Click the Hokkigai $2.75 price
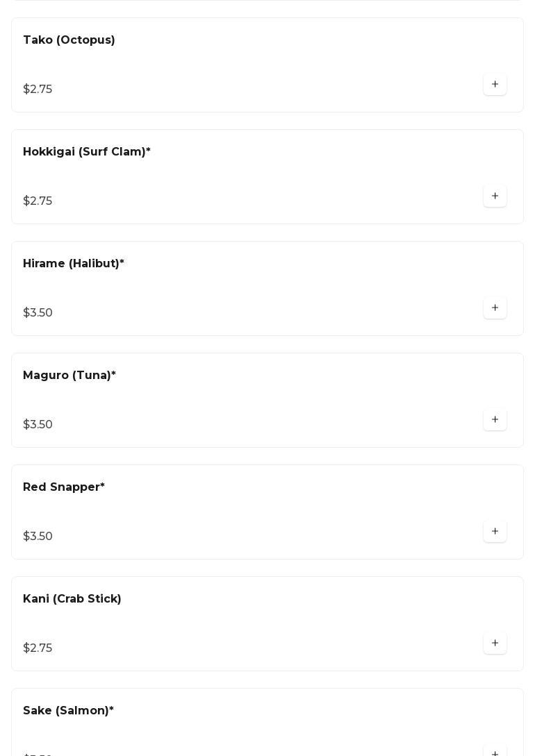Image resolution: width=535 pixels, height=756 pixels. point(38,201)
